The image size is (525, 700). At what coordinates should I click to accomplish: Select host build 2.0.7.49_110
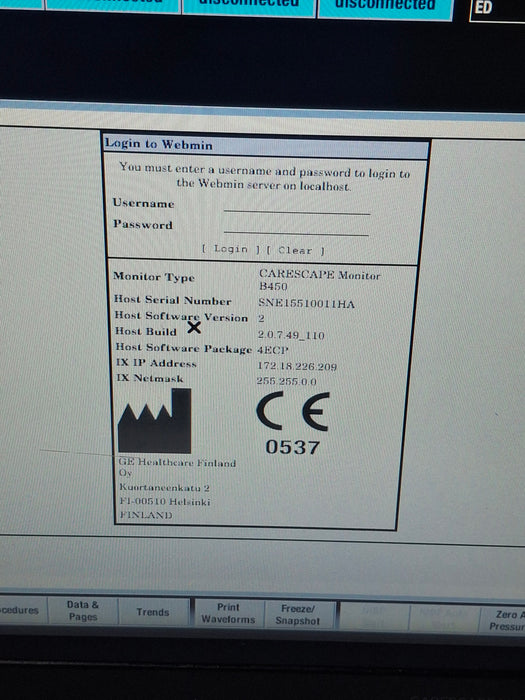tap(291, 335)
